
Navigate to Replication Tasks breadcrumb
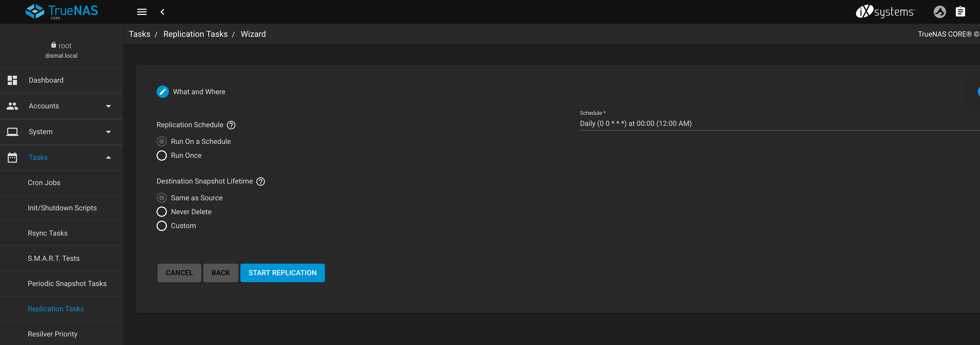[x=196, y=34]
